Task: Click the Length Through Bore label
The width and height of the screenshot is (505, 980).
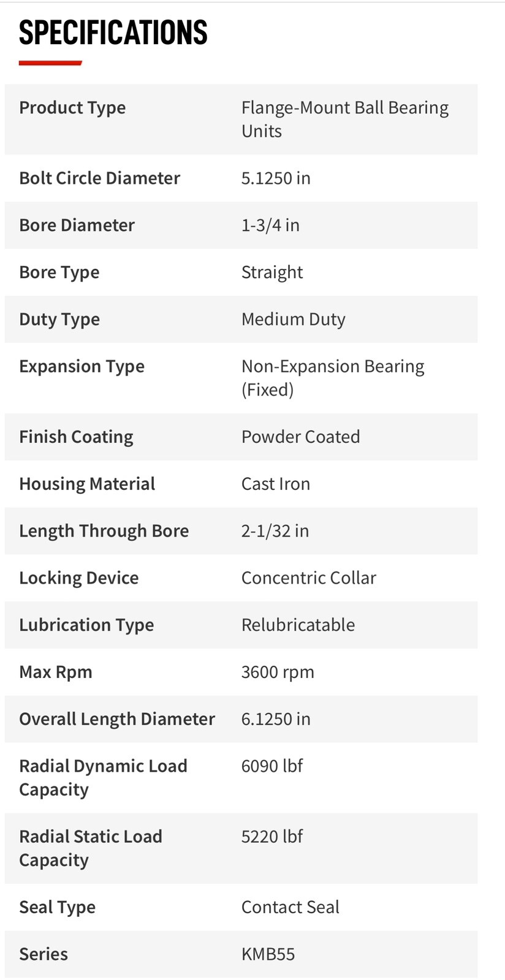Action: point(104,532)
